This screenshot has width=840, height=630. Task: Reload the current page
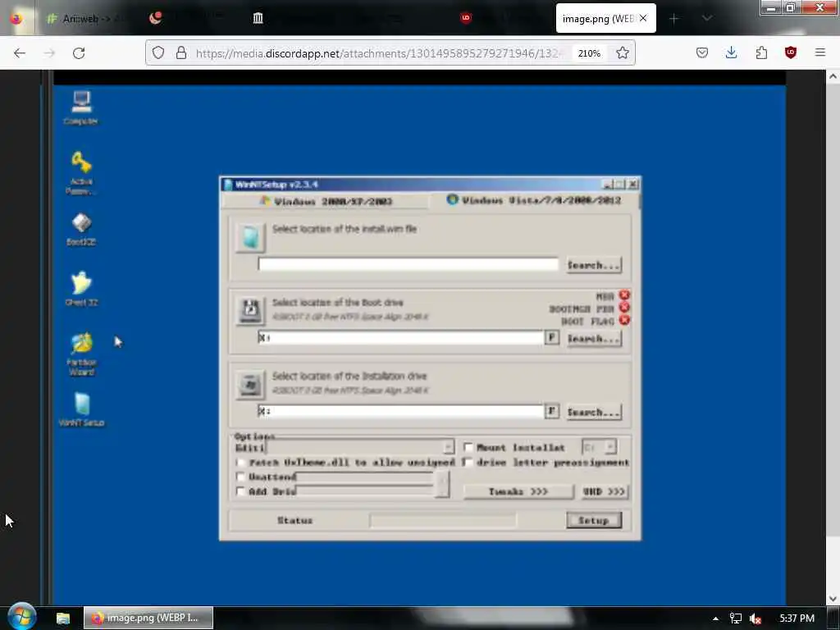pos(79,53)
